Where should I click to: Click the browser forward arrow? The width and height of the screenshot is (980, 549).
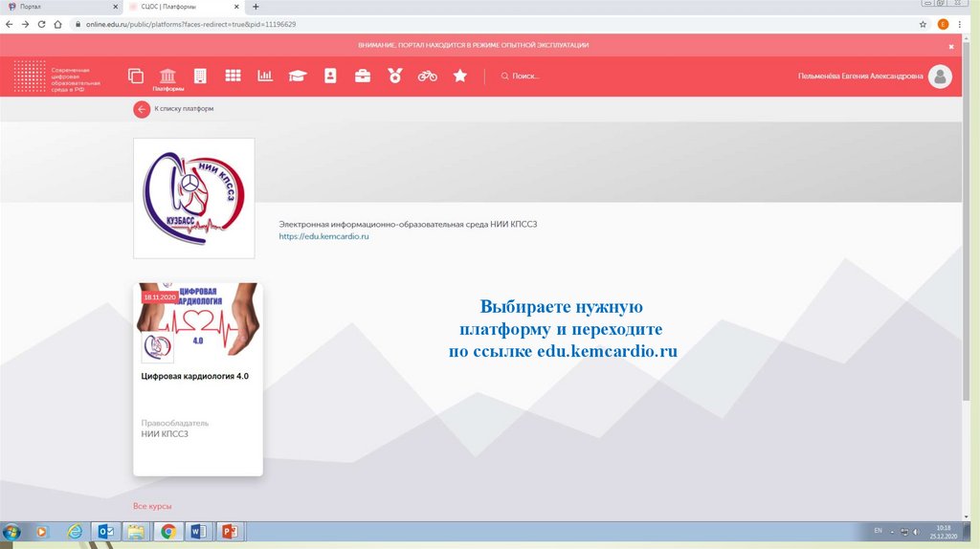point(26,24)
